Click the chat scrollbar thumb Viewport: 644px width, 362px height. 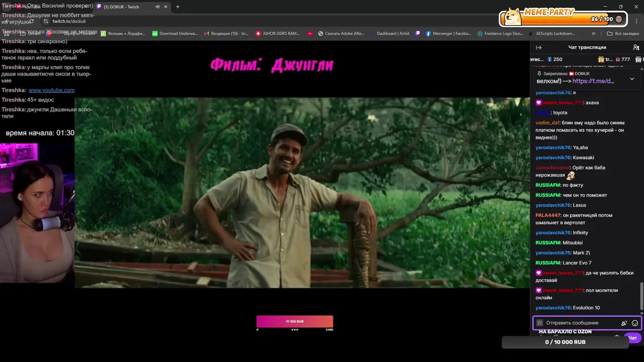tap(641, 296)
